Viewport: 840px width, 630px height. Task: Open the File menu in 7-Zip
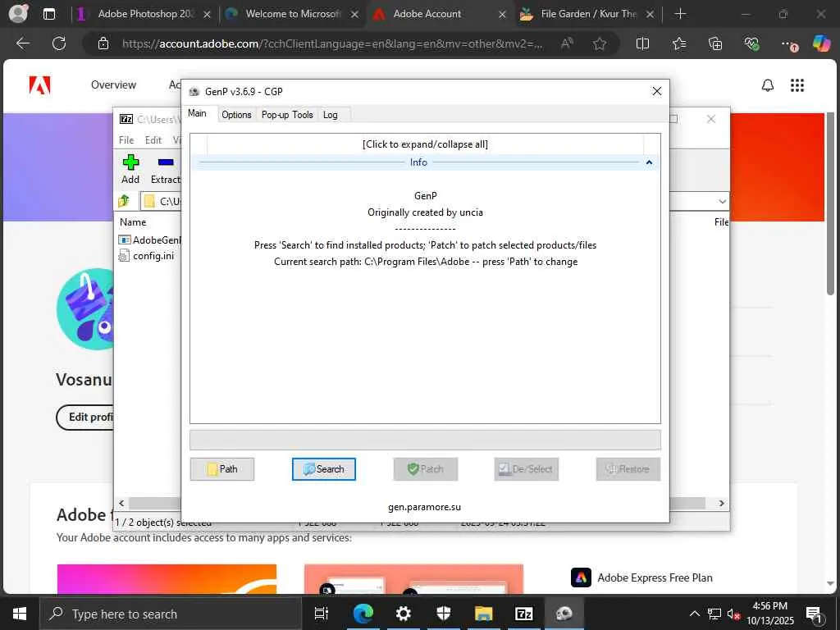[126, 139]
